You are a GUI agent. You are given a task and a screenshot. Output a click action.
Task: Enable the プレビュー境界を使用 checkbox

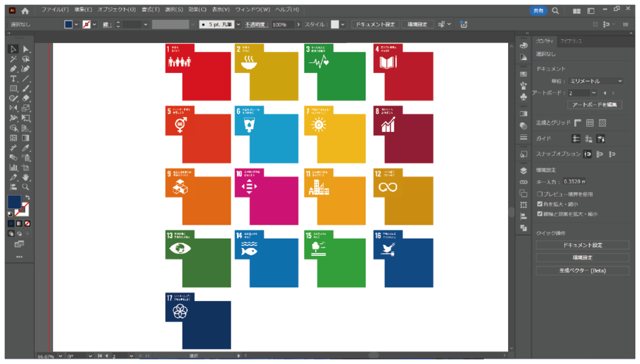[539, 194]
